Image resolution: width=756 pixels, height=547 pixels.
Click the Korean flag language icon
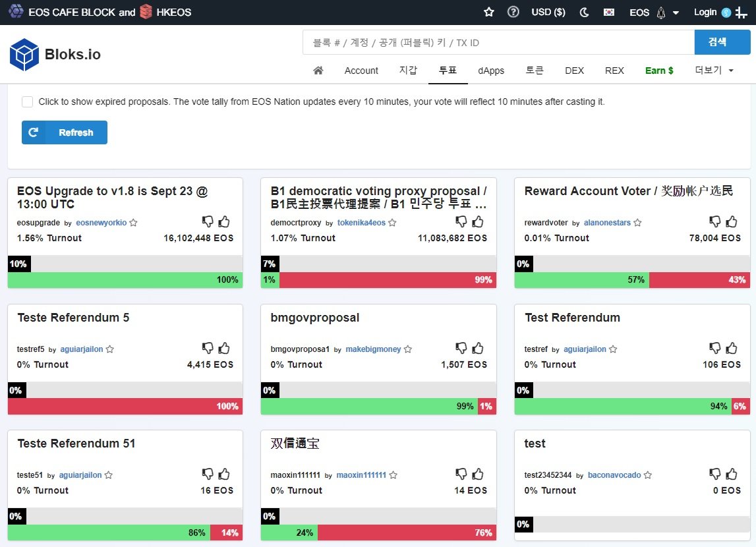tap(609, 12)
